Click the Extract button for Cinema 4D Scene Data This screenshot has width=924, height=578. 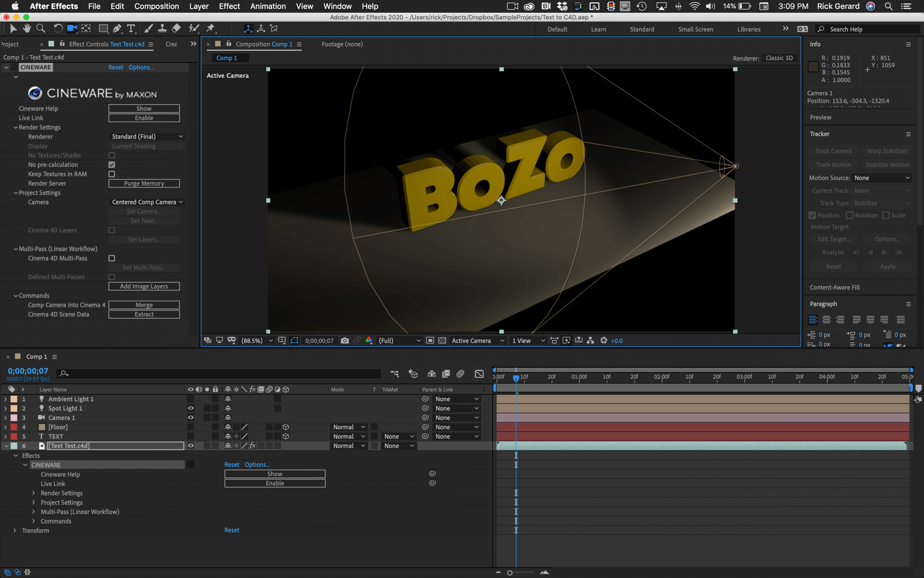pyautogui.click(x=144, y=314)
